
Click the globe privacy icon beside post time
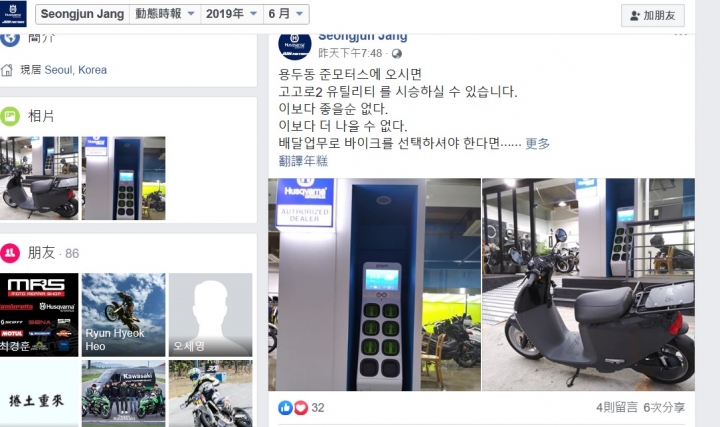coord(397,54)
